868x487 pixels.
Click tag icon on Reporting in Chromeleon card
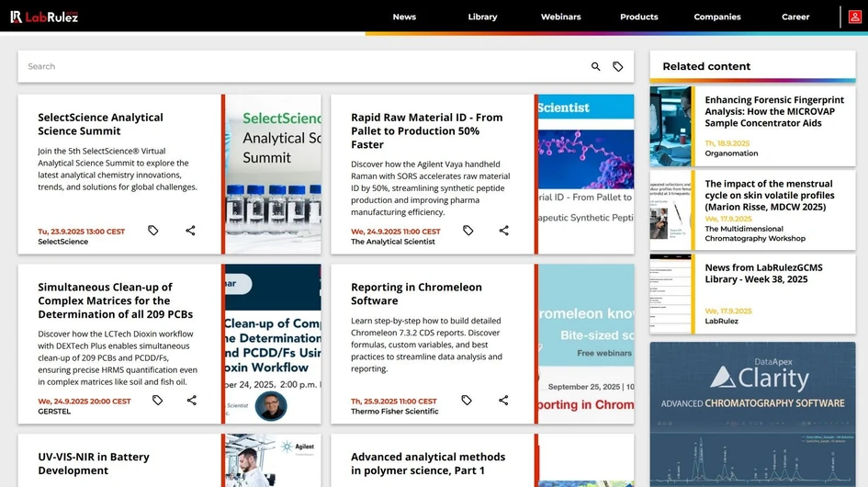coord(467,401)
